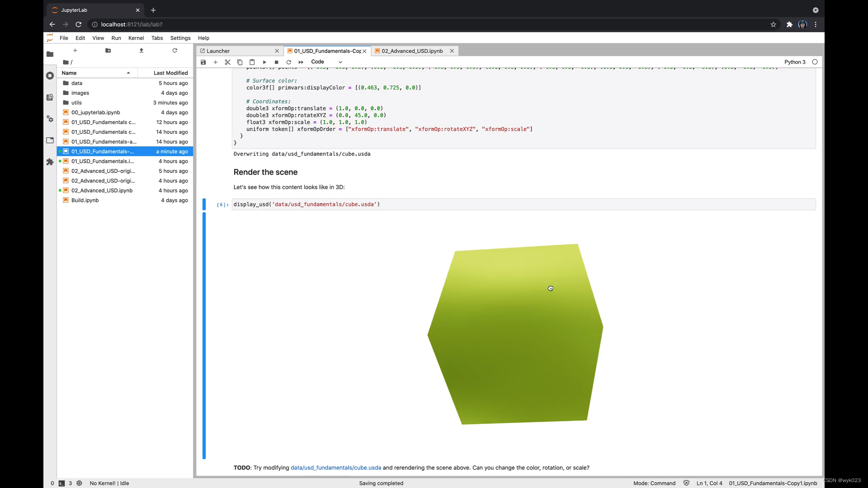Restart kernel and run all cells

point(301,62)
